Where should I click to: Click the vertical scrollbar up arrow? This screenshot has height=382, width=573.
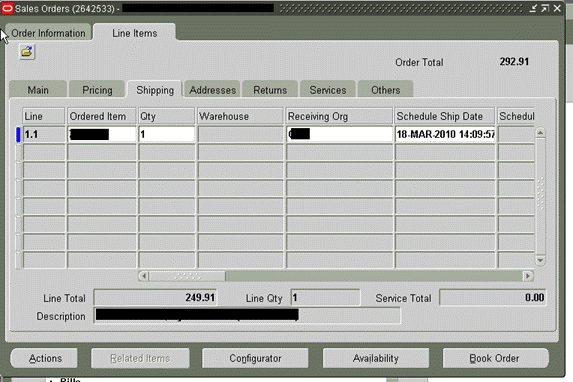[540, 132]
